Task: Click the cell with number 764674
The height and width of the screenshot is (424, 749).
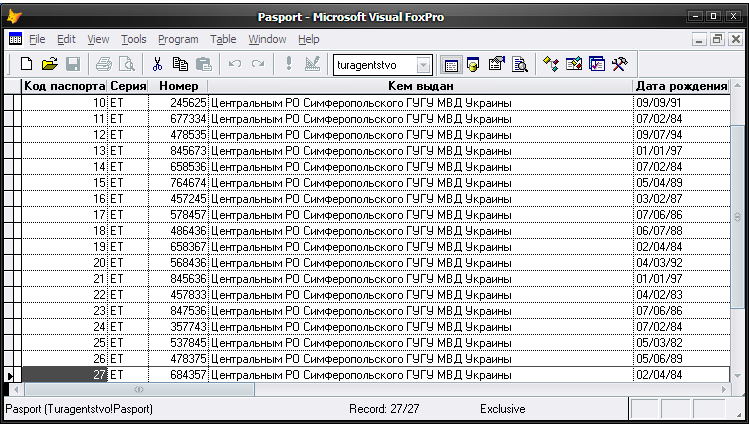Action: coord(178,183)
